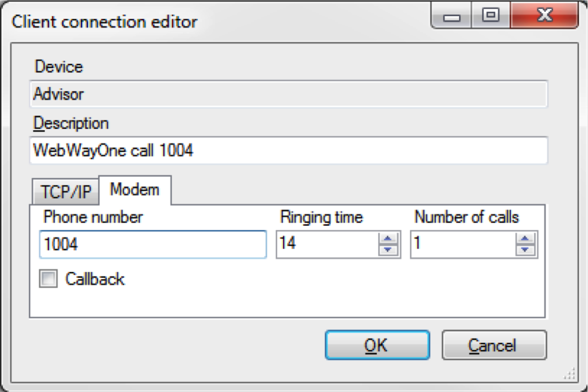The height and width of the screenshot is (392, 588).
Task: Increase the Ringing time value
Action: [x=388, y=239]
